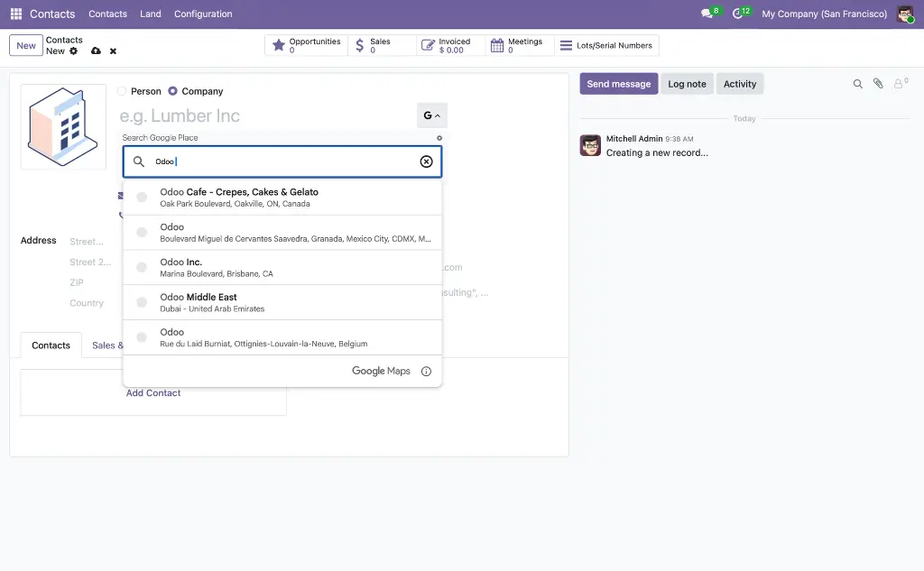Viewport: 924px width, 571px height.
Task: Click Add Contact
Action: pyautogui.click(x=153, y=393)
